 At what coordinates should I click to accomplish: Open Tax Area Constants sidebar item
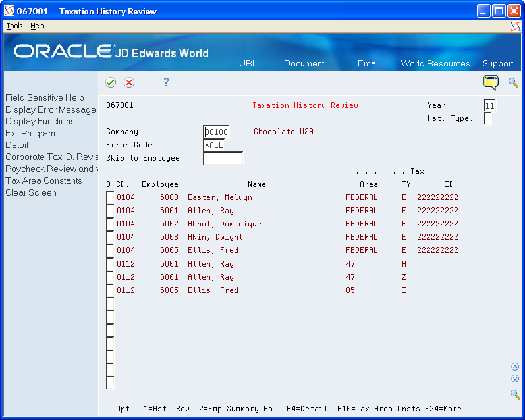click(x=43, y=181)
